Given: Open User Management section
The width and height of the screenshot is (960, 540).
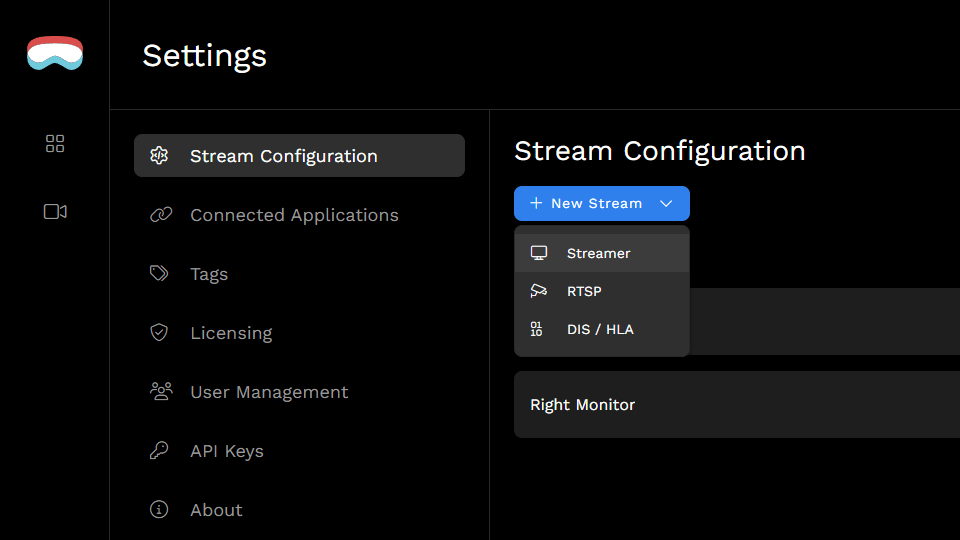Looking at the screenshot, I should click(299, 392).
